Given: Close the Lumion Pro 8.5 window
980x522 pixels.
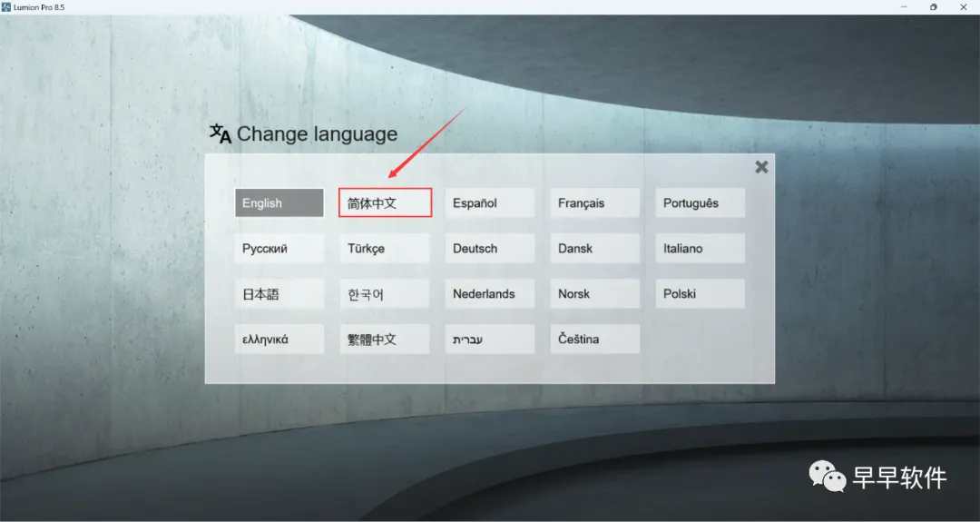Looking at the screenshot, I should pyautogui.click(x=963, y=7).
